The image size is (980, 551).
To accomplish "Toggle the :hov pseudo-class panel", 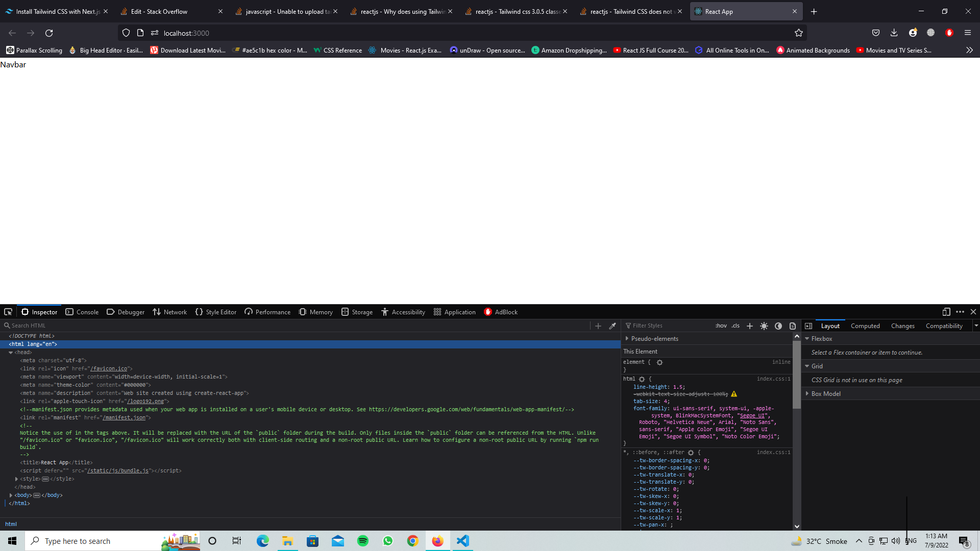I will (721, 325).
